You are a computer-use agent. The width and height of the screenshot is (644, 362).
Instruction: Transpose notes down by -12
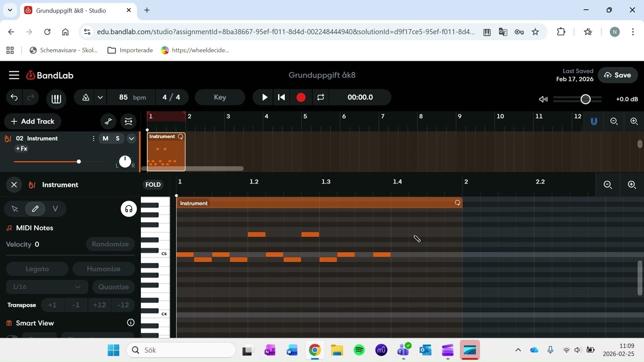[123, 305]
